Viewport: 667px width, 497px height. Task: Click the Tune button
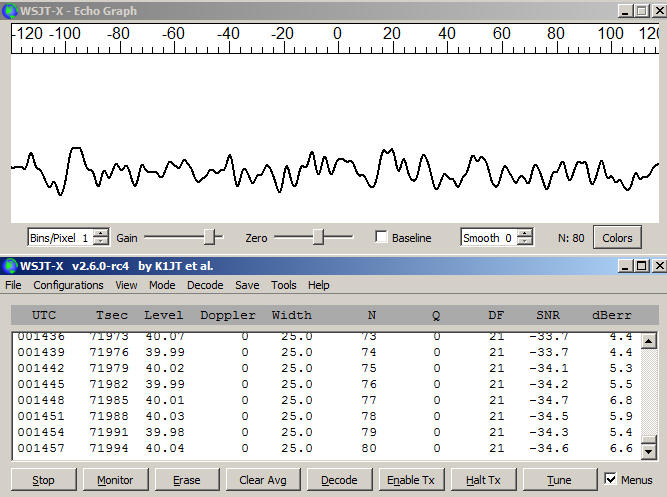point(559,480)
